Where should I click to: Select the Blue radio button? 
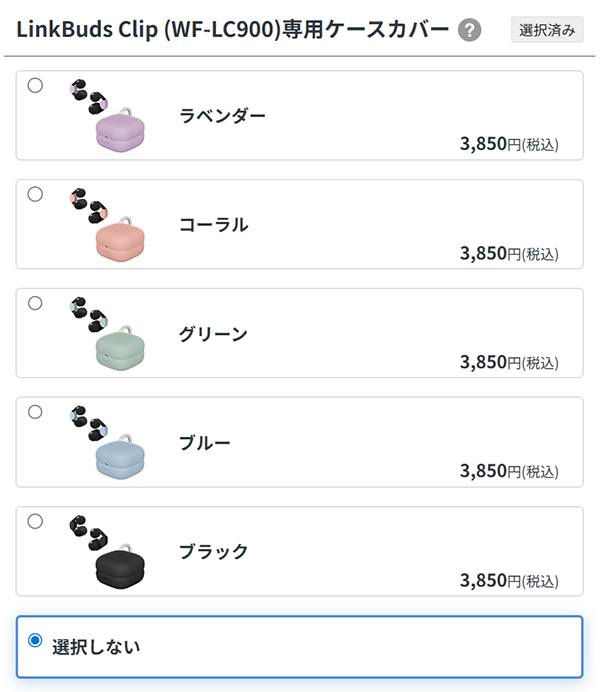tap(35, 412)
